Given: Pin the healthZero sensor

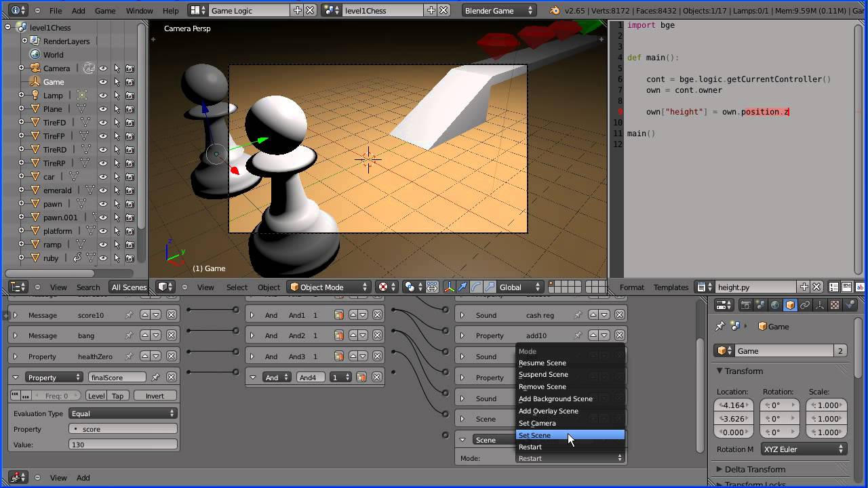Looking at the screenshot, I should click(129, 357).
